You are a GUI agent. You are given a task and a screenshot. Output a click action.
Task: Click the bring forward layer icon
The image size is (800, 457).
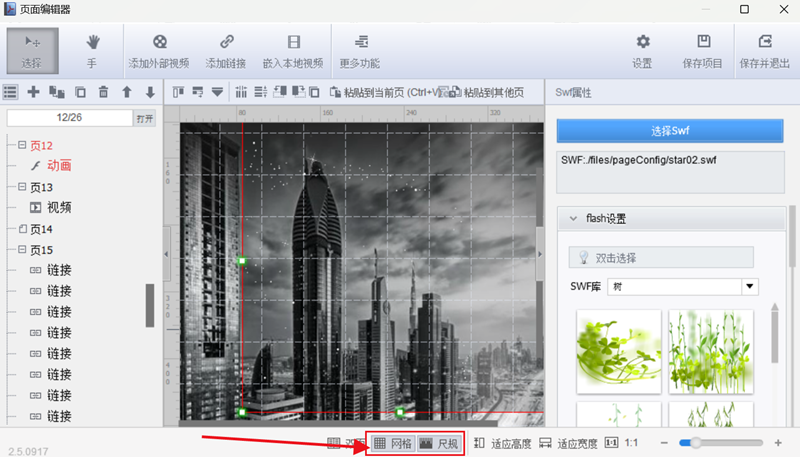click(x=280, y=92)
